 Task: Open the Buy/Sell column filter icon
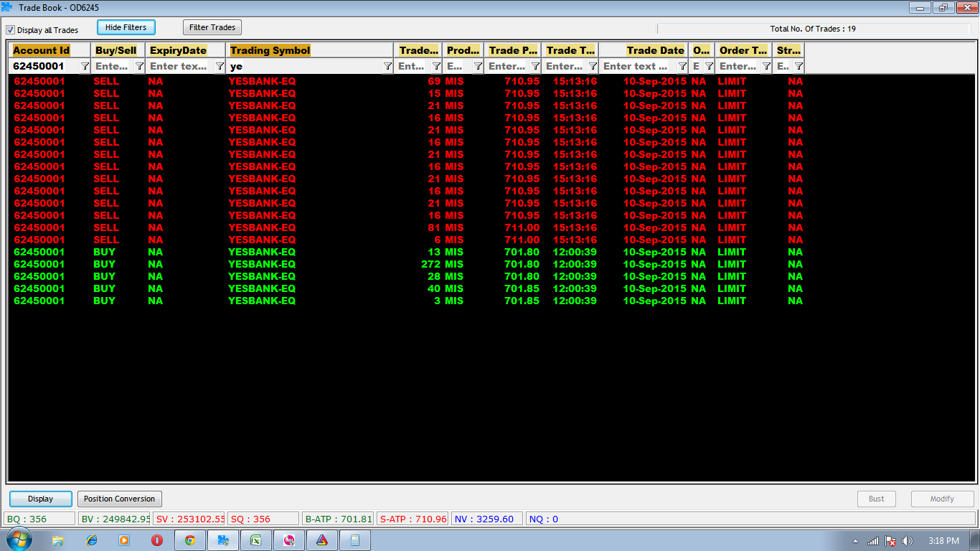click(139, 66)
